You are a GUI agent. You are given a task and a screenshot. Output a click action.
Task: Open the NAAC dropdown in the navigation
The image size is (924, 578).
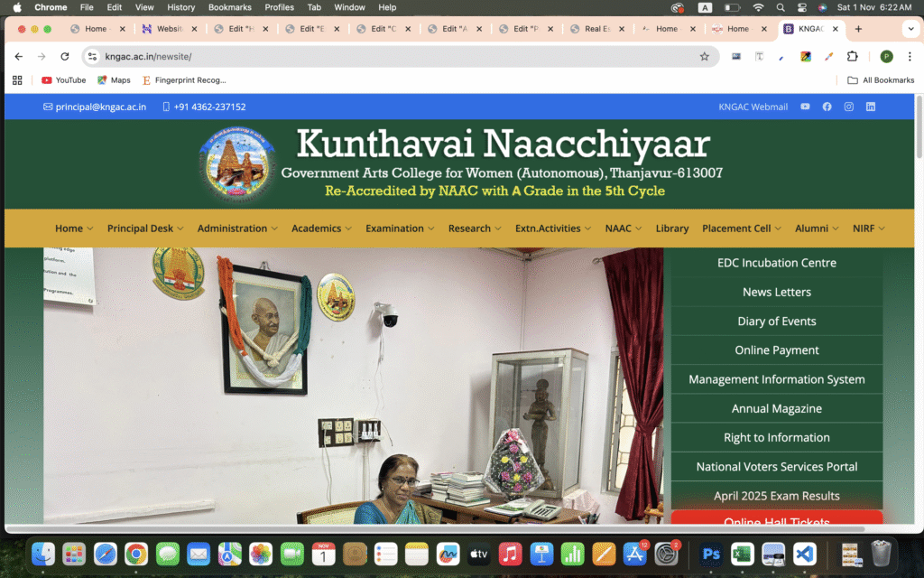click(x=624, y=228)
